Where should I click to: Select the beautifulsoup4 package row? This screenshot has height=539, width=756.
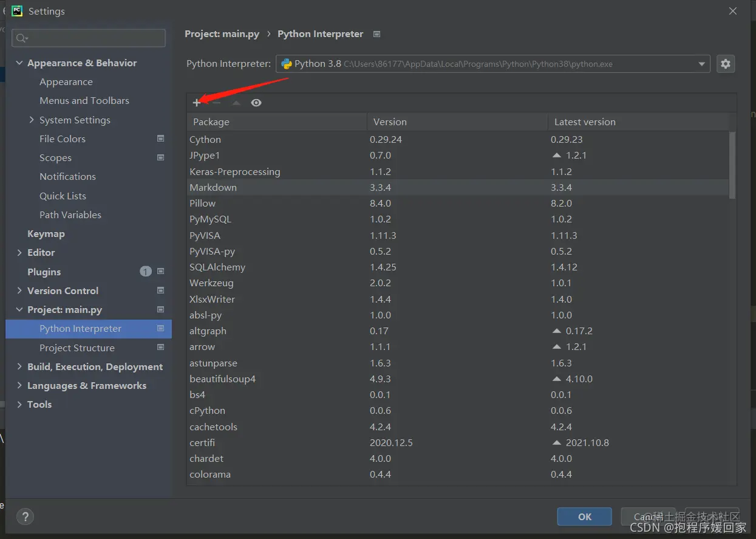(x=458, y=379)
